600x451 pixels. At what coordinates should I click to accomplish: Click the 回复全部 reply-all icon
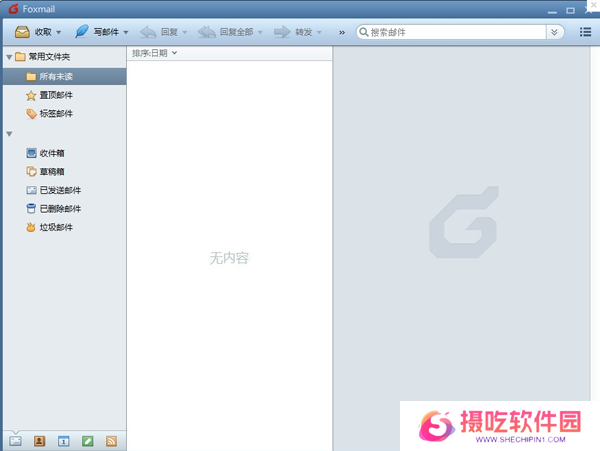tap(207, 32)
